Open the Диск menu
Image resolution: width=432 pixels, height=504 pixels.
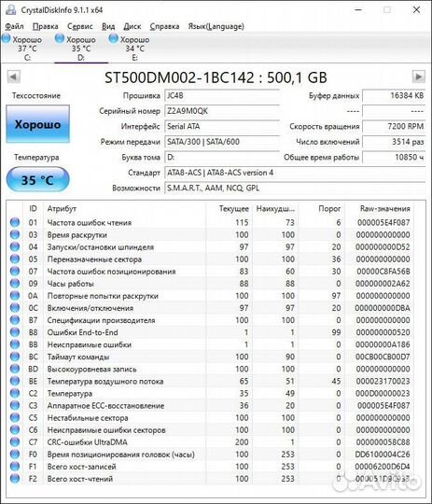132,26
